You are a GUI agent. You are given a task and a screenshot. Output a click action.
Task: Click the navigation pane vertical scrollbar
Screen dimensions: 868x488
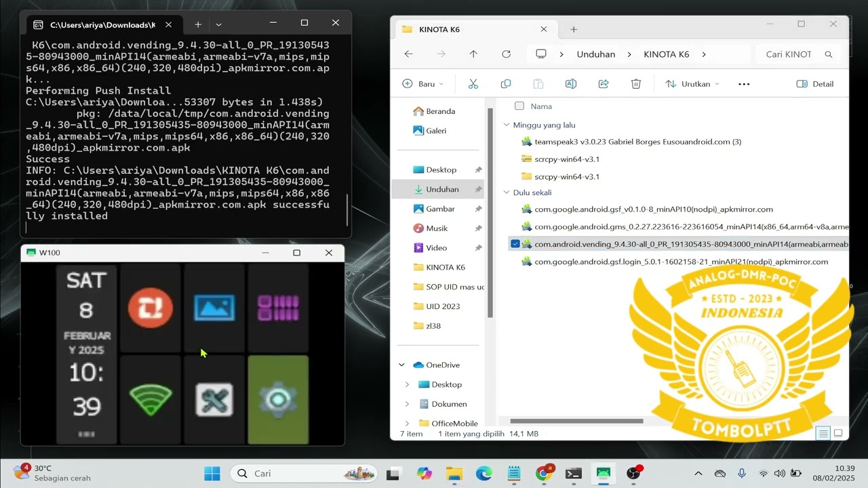coord(490,213)
